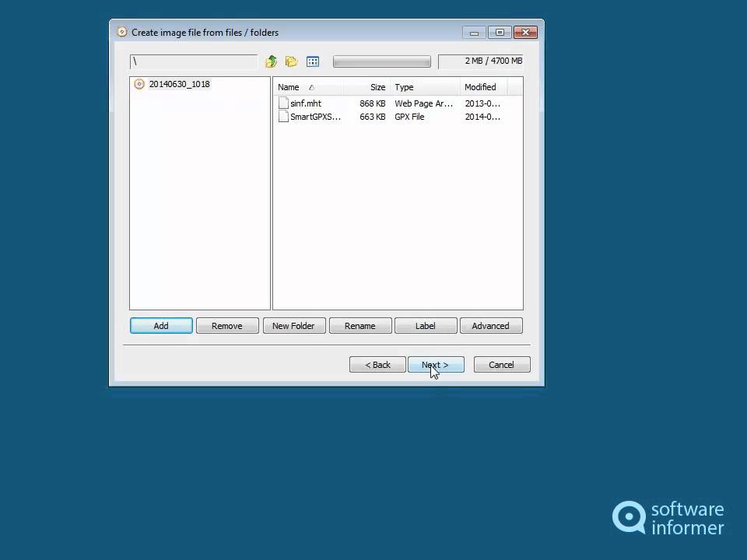Click the SmartGPXS file icon

click(x=283, y=116)
